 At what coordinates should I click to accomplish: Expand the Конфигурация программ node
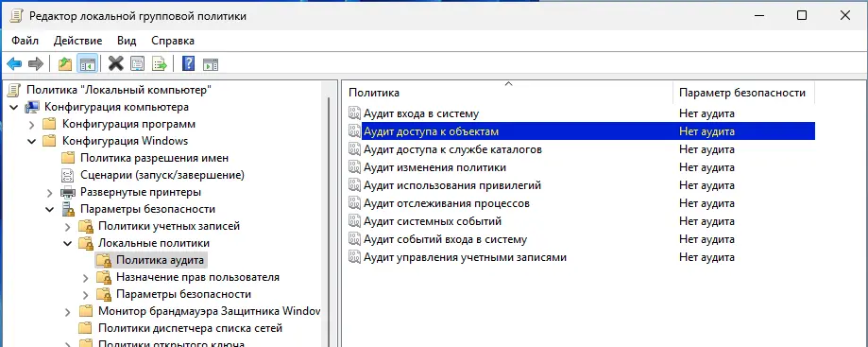coord(31,124)
